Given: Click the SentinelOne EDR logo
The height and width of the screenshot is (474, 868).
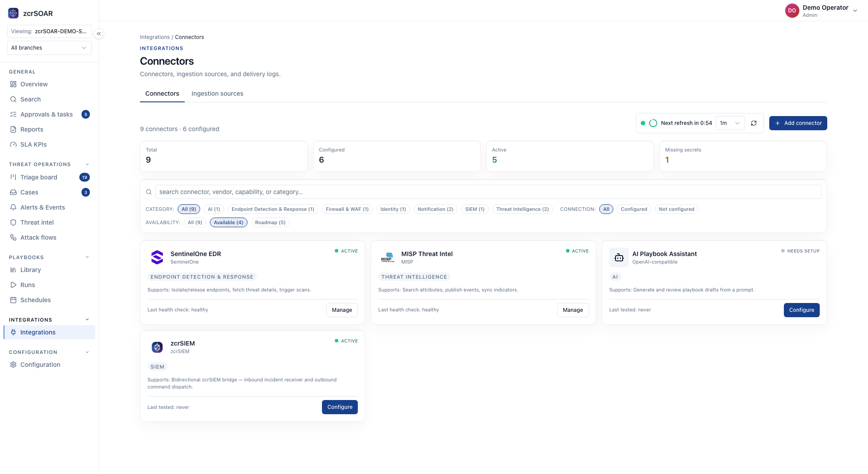Looking at the screenshot, I should click(157, 257).
